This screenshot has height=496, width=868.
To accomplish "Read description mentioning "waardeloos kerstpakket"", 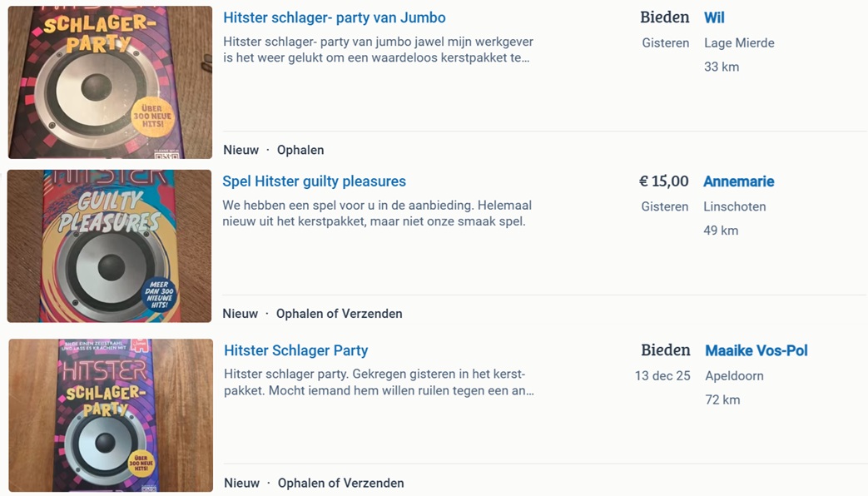I will (378, 50).
